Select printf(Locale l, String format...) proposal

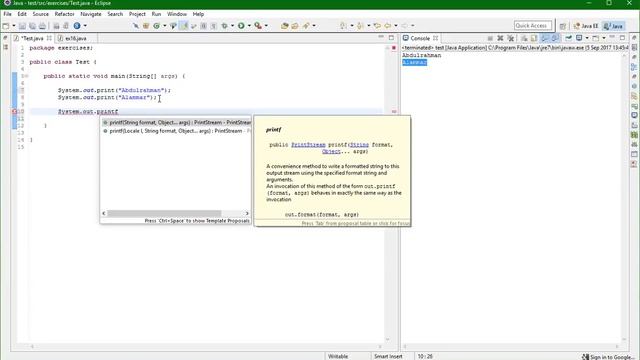click(x=176, y=131)
